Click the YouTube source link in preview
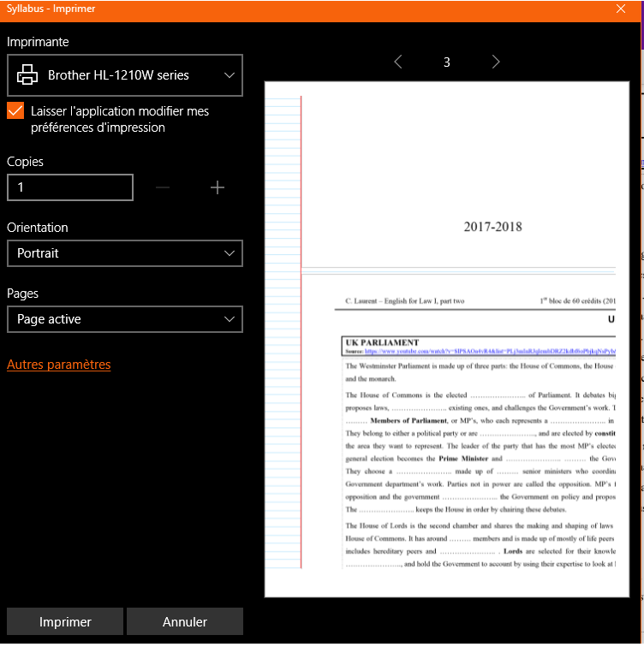The height and width of the screenshot is (647, 644). pyautogui.click(x=490, y=351)
